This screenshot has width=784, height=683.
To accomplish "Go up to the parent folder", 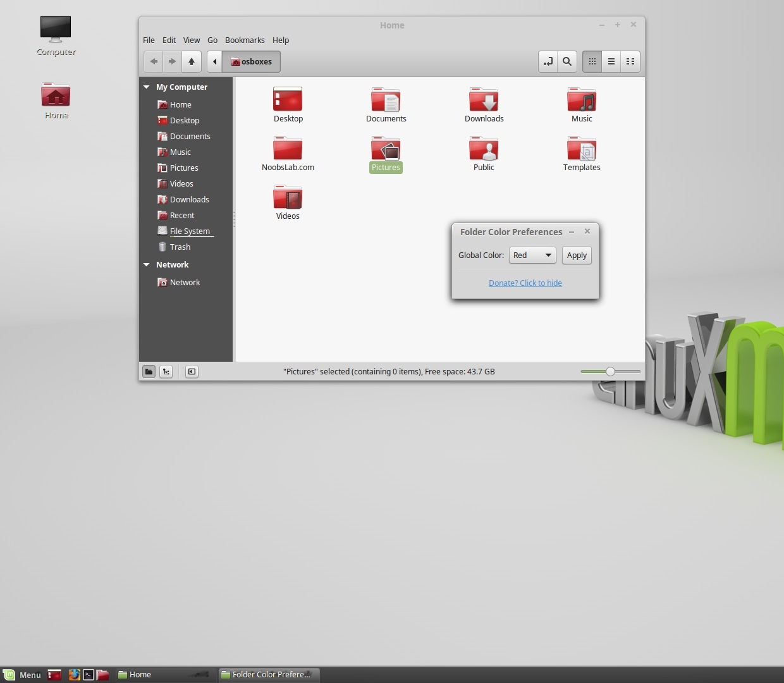I will [192, 61].
